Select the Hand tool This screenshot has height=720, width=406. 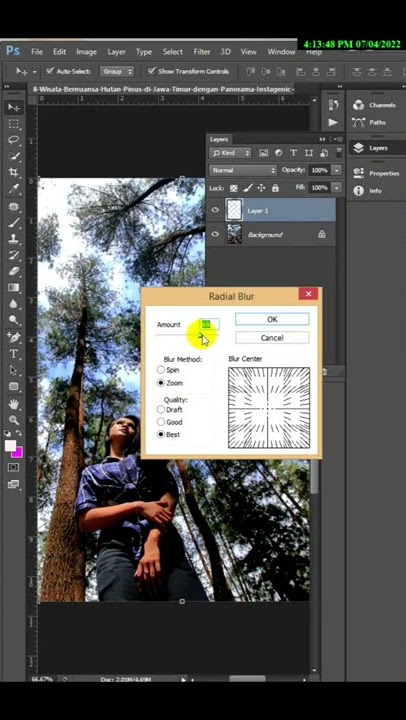point(13,404)
